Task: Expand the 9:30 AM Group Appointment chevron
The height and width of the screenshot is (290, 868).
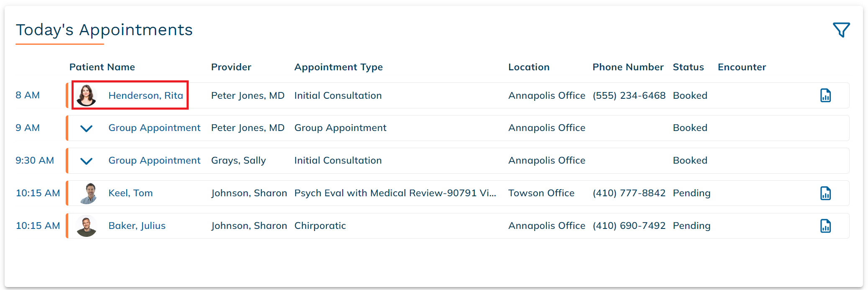Action: click(86, 161)
